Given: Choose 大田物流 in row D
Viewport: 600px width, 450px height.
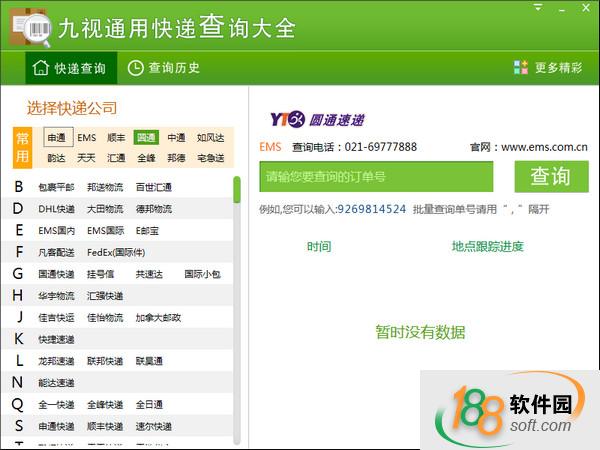Looking at the screenshot, I should pos(105,209).
